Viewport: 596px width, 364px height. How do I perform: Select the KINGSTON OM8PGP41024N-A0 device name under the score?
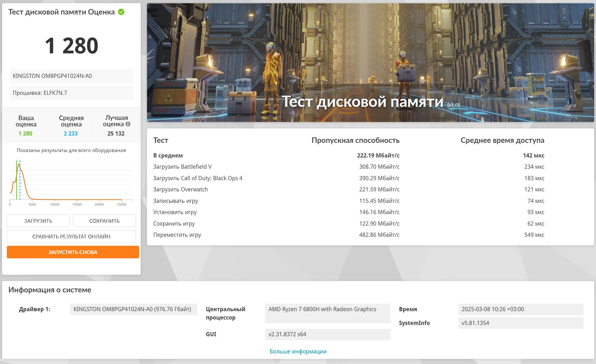pos(71,76)
